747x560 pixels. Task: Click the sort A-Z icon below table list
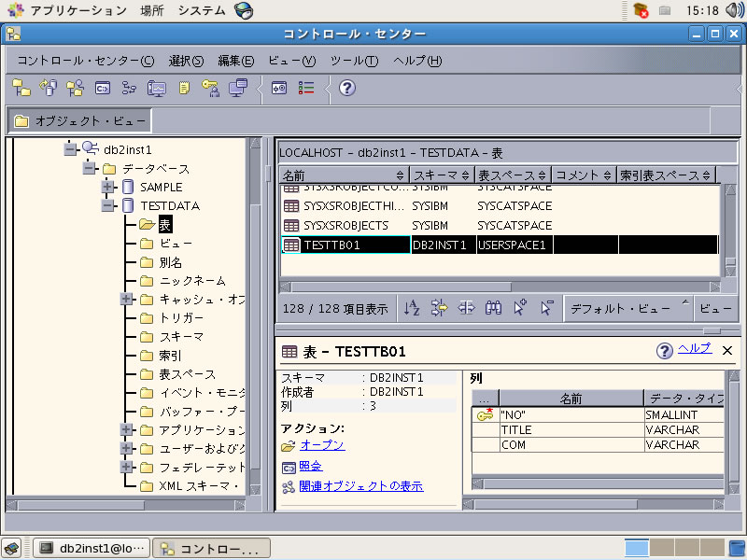412,308
